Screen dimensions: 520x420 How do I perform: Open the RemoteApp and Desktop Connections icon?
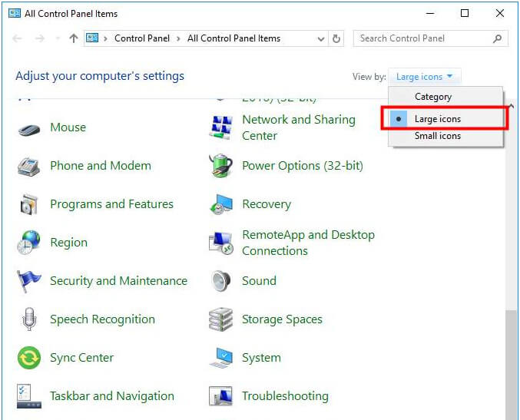pos(221,243)
